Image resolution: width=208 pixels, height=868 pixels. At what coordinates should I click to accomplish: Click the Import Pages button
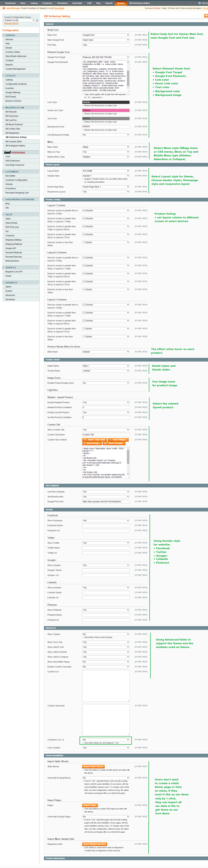click(90, 805)
